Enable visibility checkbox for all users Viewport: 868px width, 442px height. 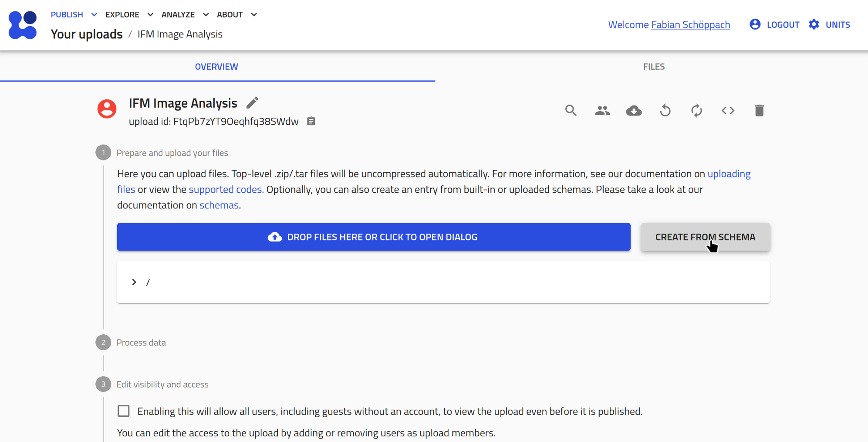point(124,411)
